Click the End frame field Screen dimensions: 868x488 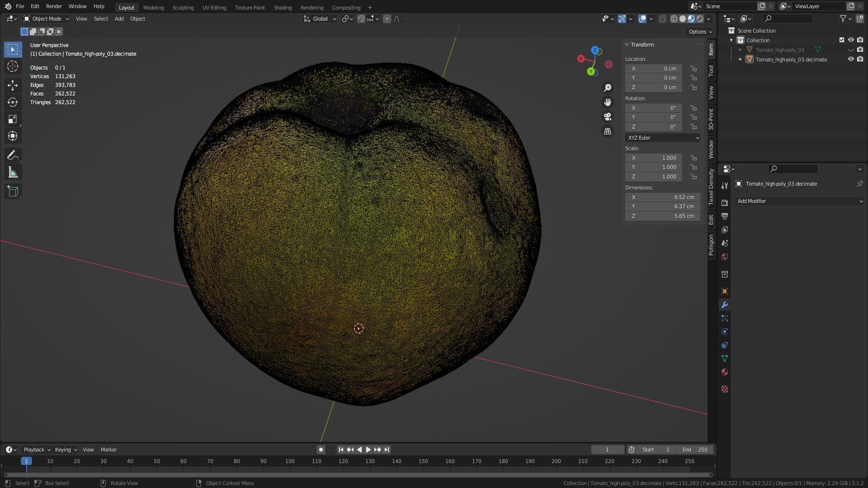click(695, 450)
